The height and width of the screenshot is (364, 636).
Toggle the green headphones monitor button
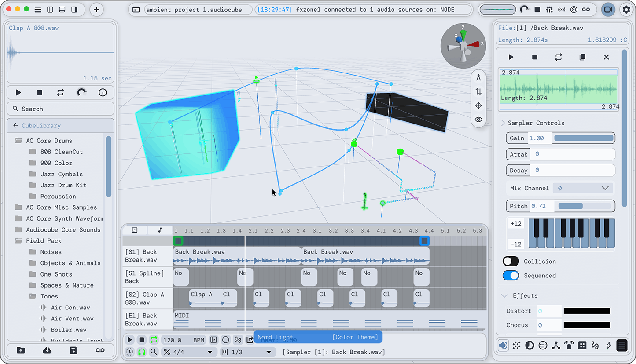(x=142, y=352)
